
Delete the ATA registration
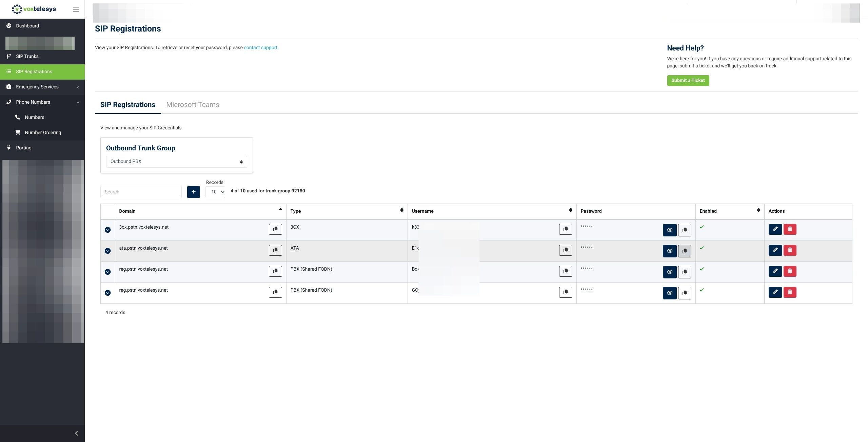790,250
